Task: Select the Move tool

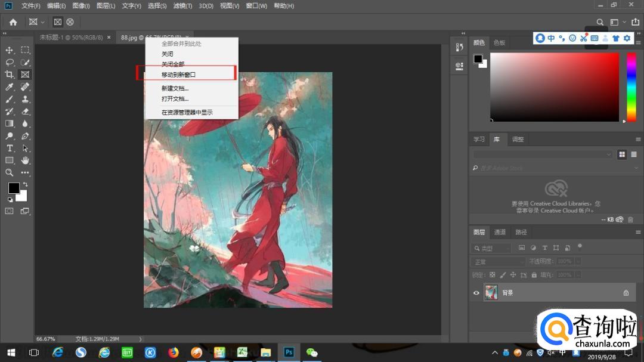Action: coord(9,50)
